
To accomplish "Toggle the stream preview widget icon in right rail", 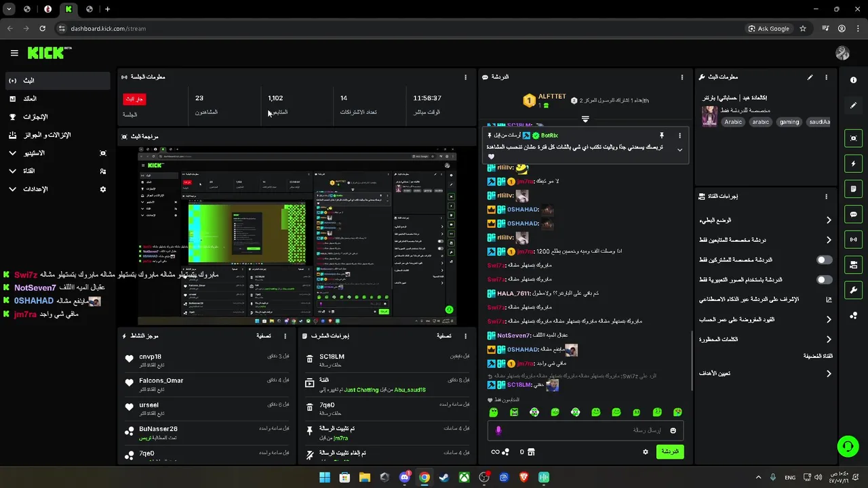I will tap(853, 138).
